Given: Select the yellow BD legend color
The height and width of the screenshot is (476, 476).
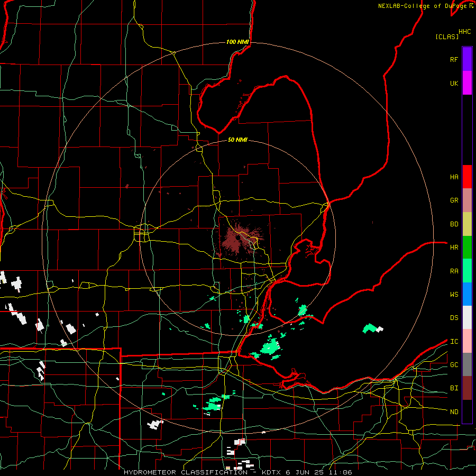Looking at the screenshot, I should 467,224.
